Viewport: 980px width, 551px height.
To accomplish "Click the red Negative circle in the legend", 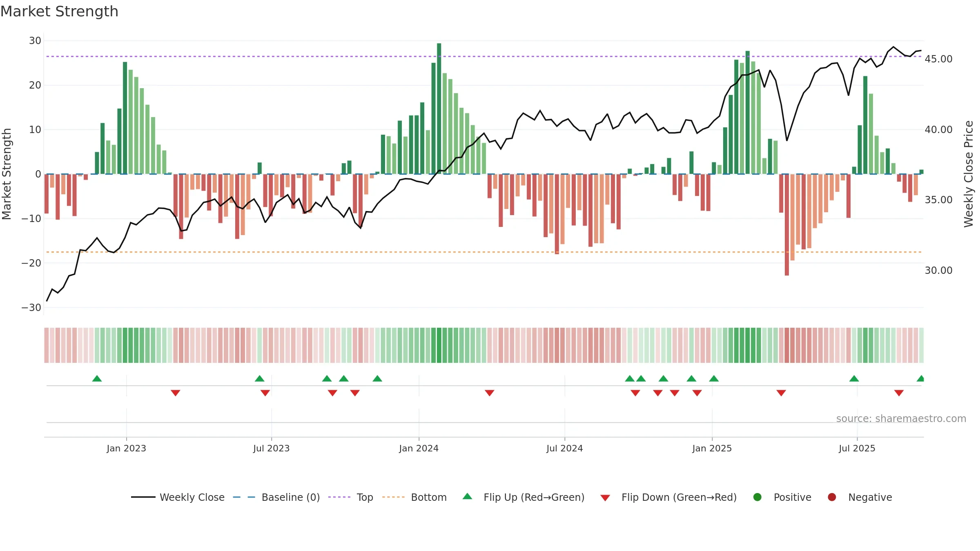I will [832, 497].
